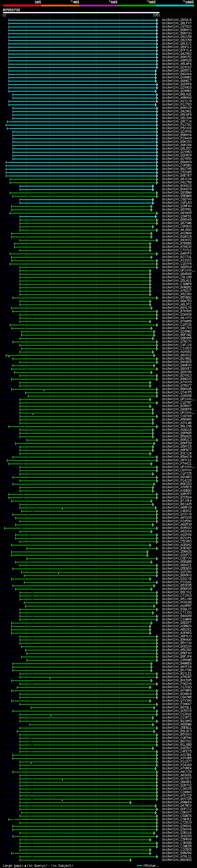Select the UniRef100_P41758 label

coord(177,183)
